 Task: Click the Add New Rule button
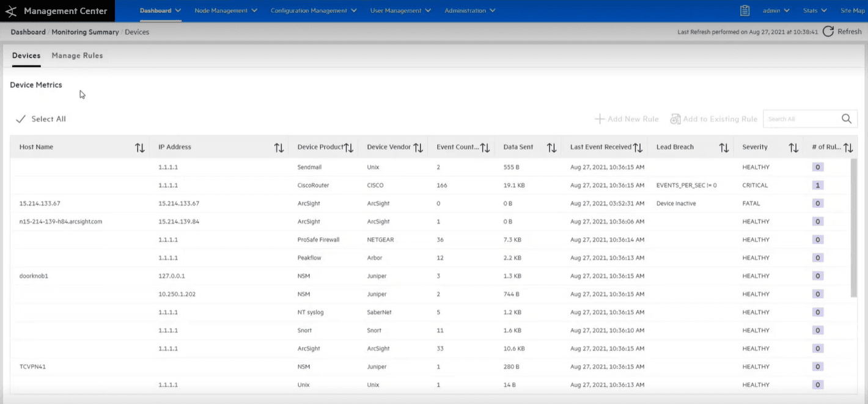pos(627,119)
